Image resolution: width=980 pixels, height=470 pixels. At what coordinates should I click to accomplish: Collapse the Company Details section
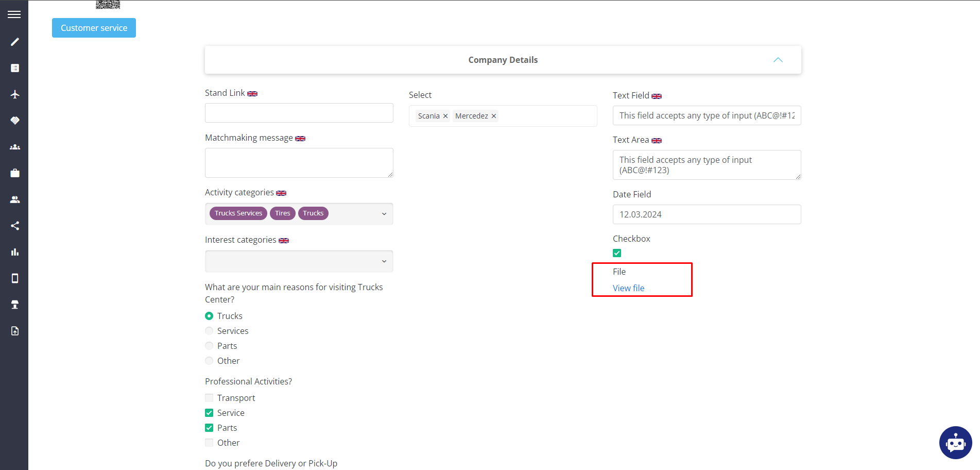778,59
